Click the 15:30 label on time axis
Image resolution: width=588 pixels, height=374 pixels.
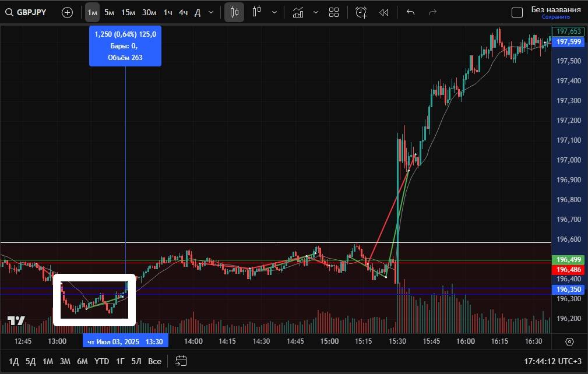click(x=397, y=341)
